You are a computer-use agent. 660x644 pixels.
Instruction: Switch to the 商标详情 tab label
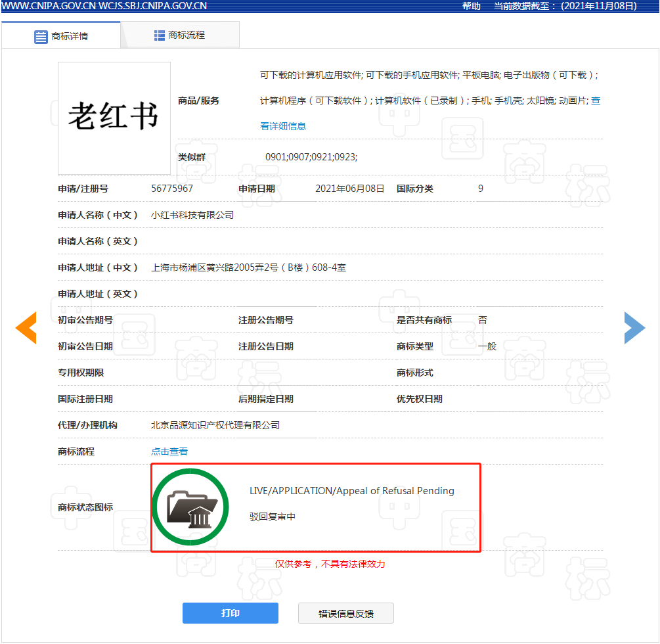tap(70, 36)
